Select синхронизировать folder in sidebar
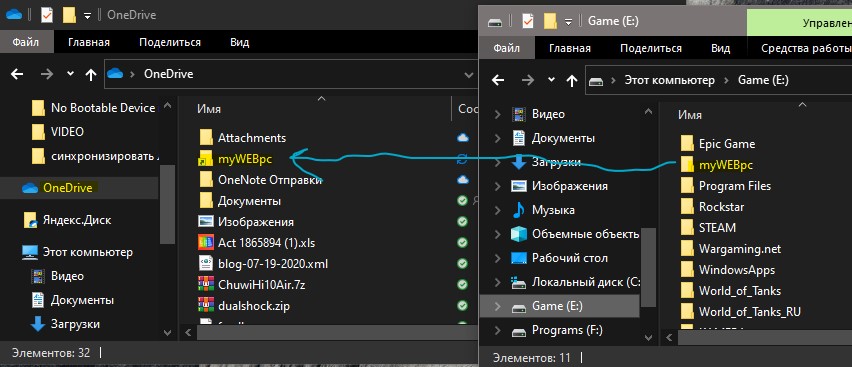Image resolution: width=852 pixels, height=367 pixels. [x=95, y=156]
